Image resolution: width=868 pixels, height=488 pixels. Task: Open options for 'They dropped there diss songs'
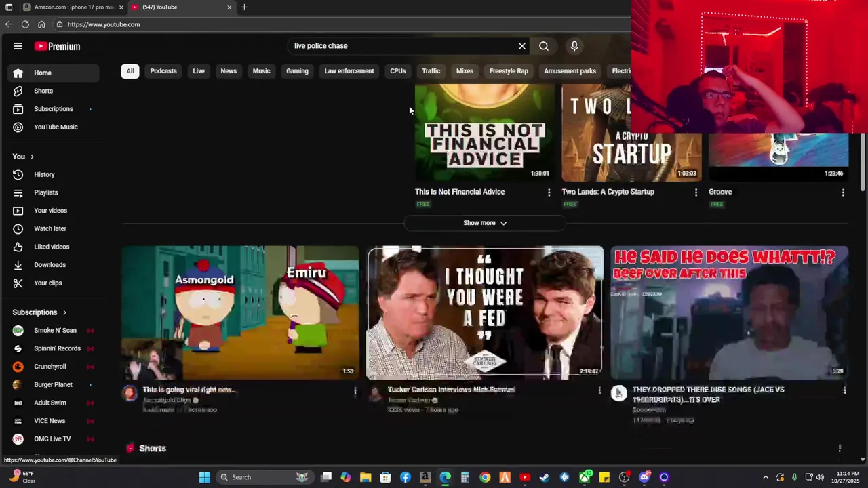[844, 390]
